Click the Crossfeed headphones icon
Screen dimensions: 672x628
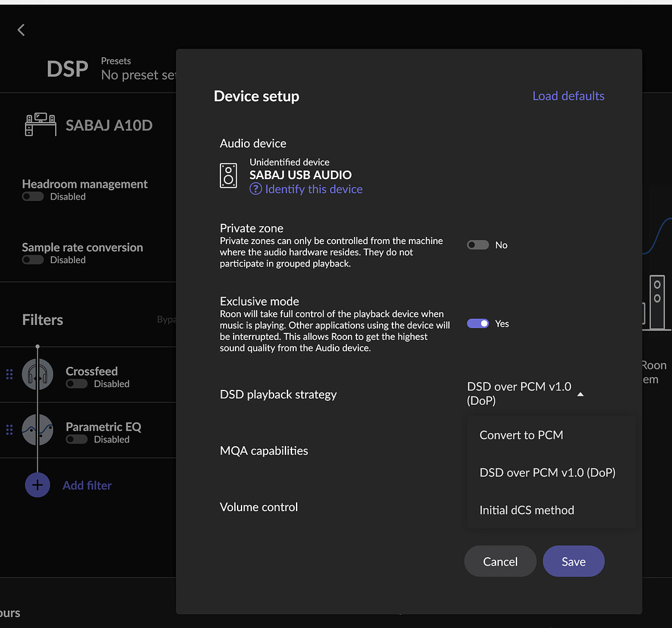(x=37, y=375)
